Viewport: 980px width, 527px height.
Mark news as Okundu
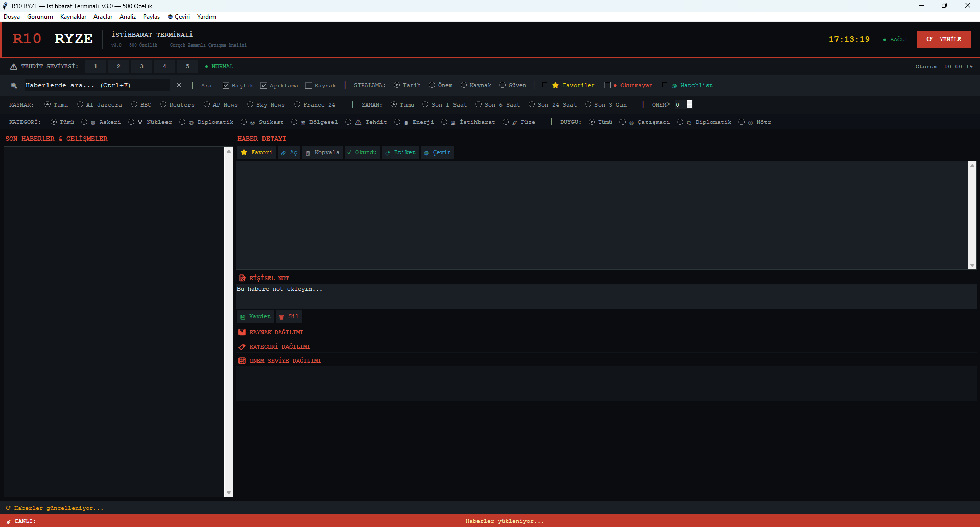pyautogui.click(x=362, y=152)
